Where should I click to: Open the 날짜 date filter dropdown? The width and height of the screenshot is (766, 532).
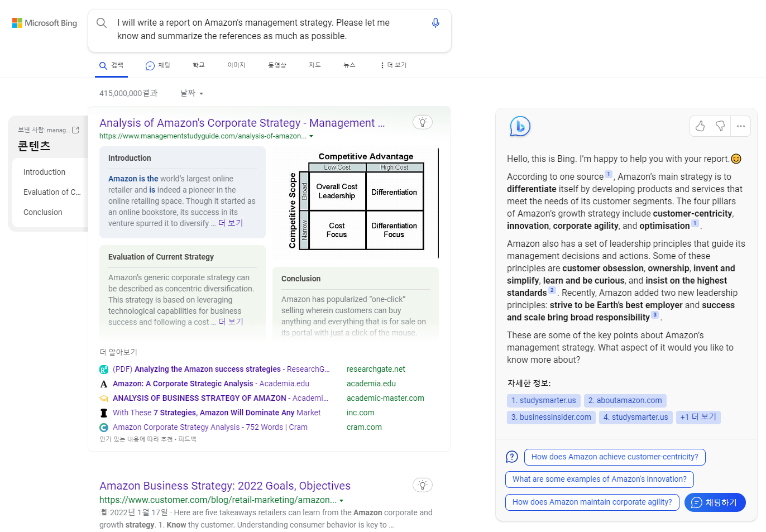pyautogui.click(x=191, y=93)
